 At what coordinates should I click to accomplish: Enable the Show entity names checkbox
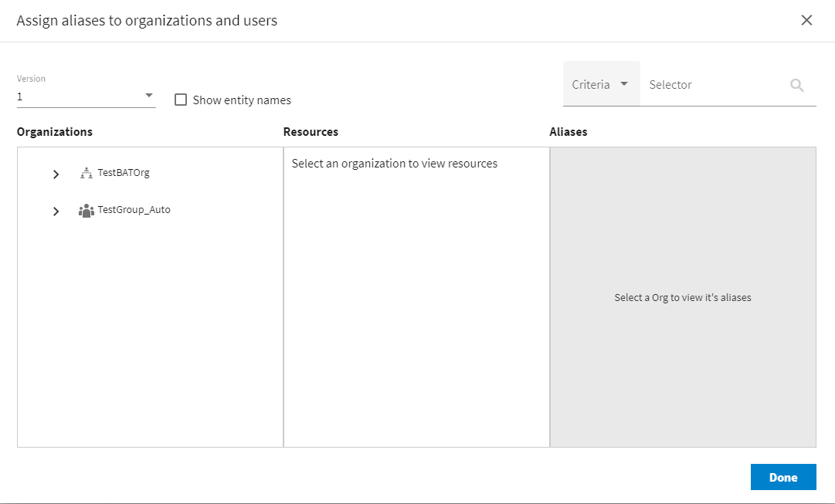[x=181, y=100]
